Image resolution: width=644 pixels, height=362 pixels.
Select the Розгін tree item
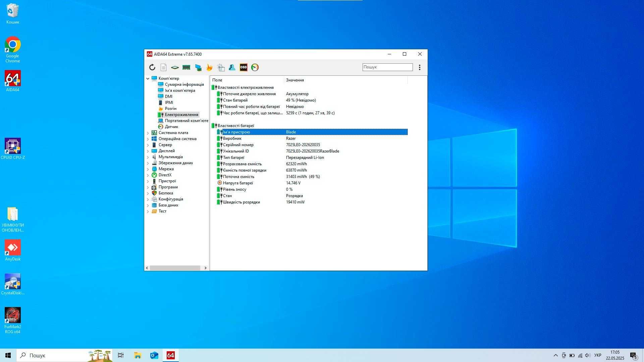tap(170, 109)
